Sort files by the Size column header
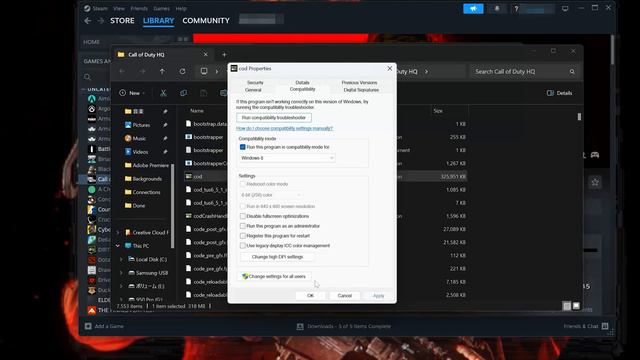Viewport: 640px width, 360px height. pos(438,111)
